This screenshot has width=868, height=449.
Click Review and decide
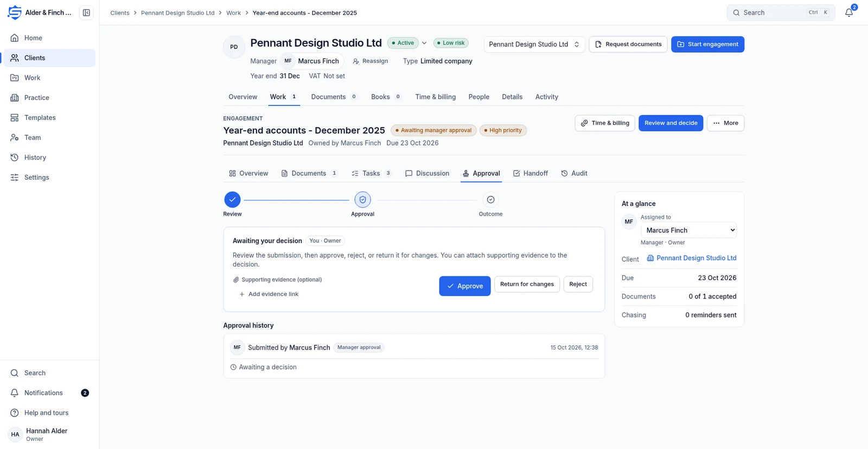[x=671, y=123]
